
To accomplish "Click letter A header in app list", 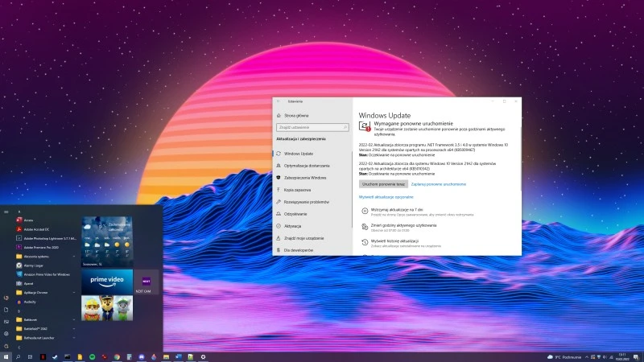I will pos(19,212).
